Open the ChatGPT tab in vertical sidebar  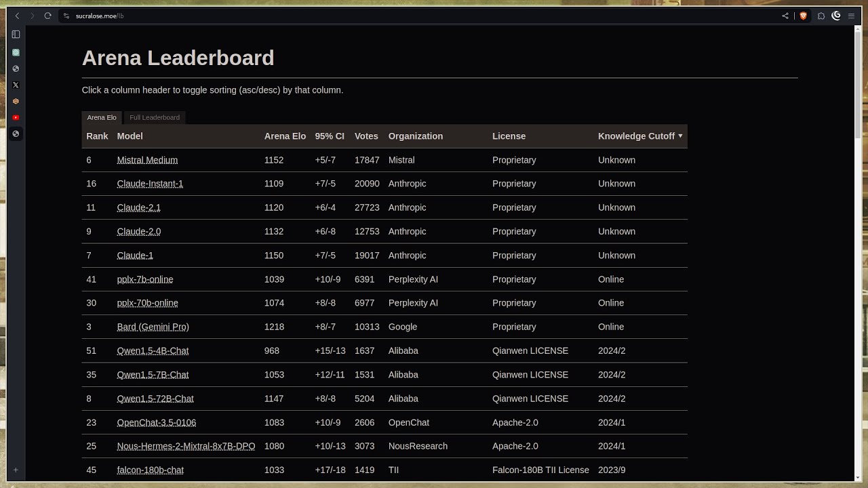[16, 52]
